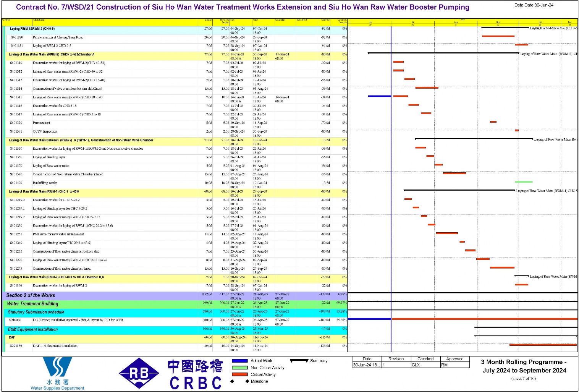Viewport: 579px width, 392px height.
Task: Click the Activity ID column header
Action: [16, 21]
